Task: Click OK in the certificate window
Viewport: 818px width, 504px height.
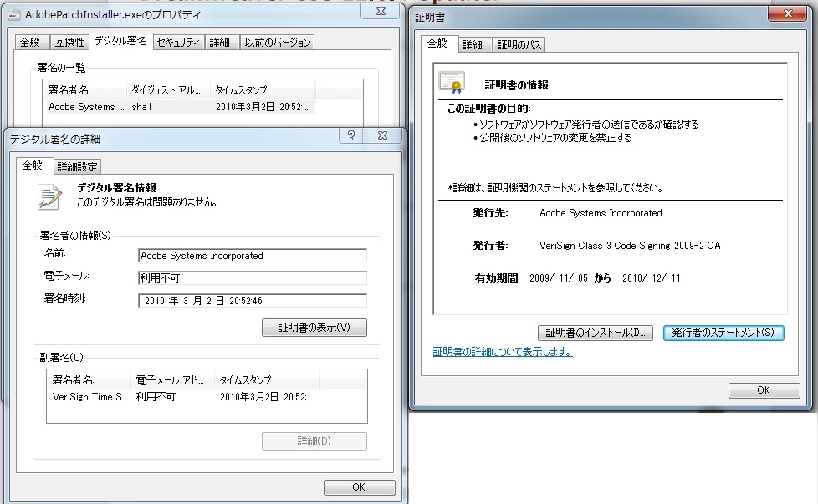Action: tap(764, 389)
